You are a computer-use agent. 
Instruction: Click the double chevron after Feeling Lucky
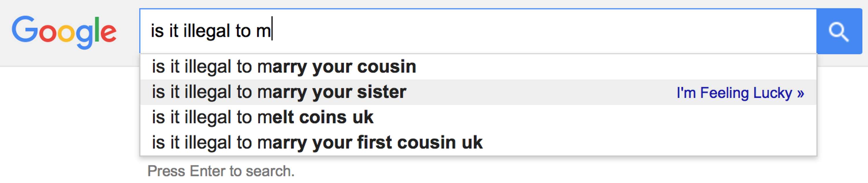click(801, 93)
